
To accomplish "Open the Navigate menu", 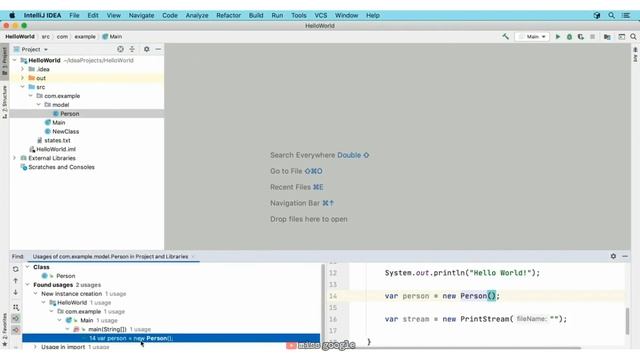I will 142,15.
